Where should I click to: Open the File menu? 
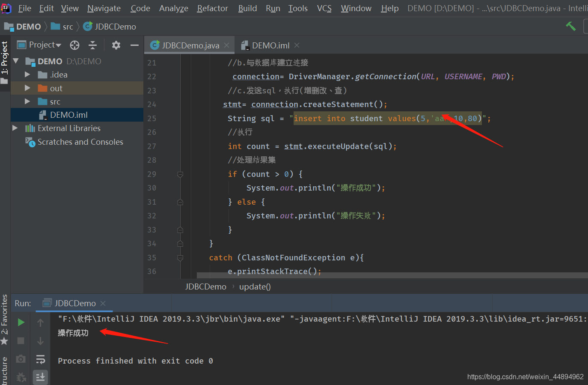pos(25,8)
